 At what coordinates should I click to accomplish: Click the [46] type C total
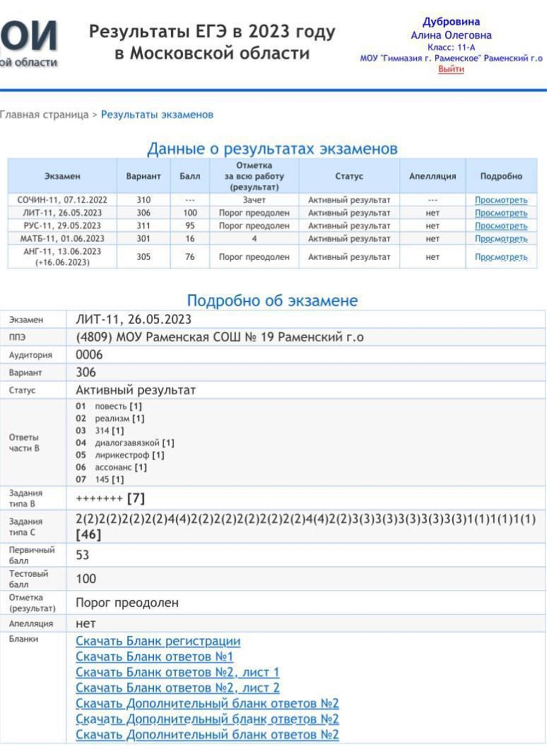88,534
